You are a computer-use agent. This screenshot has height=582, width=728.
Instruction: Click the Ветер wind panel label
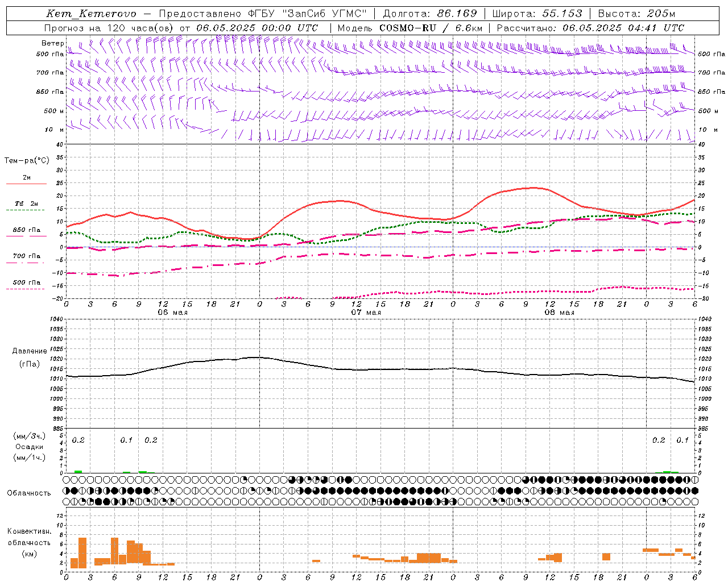tap(52, 43)
